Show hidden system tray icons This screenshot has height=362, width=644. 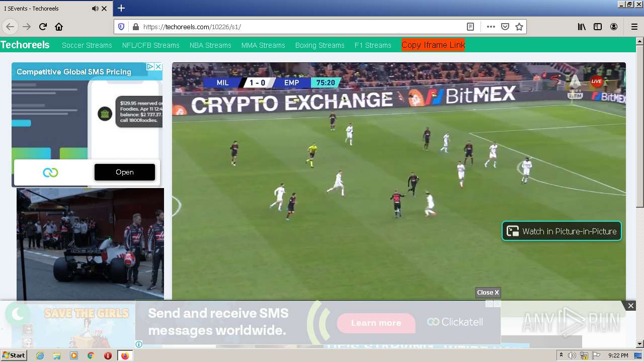click(561, 355)
